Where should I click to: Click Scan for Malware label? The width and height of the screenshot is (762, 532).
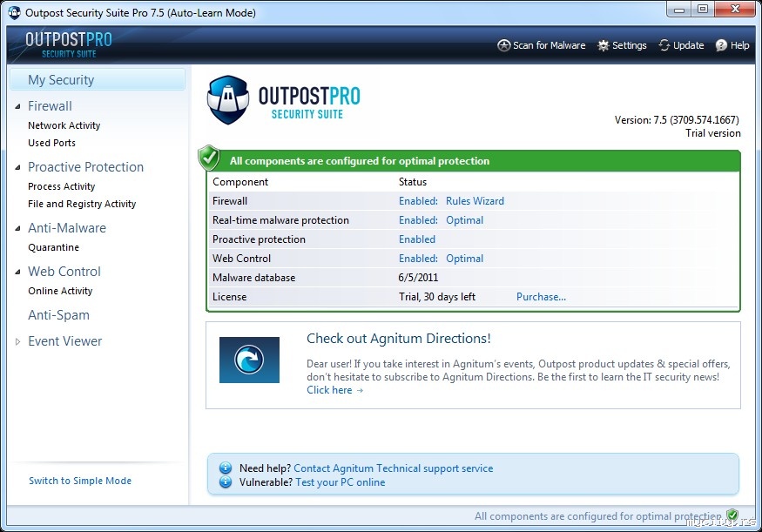point(550,45)
